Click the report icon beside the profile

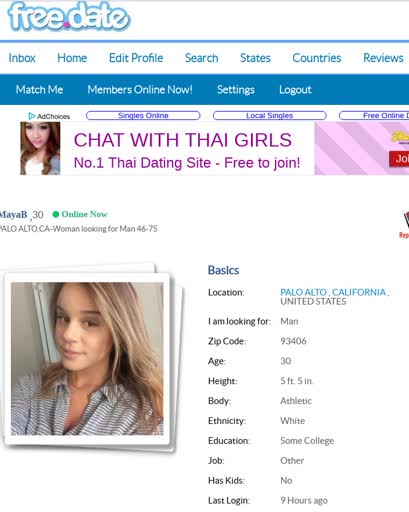[404, 224]
